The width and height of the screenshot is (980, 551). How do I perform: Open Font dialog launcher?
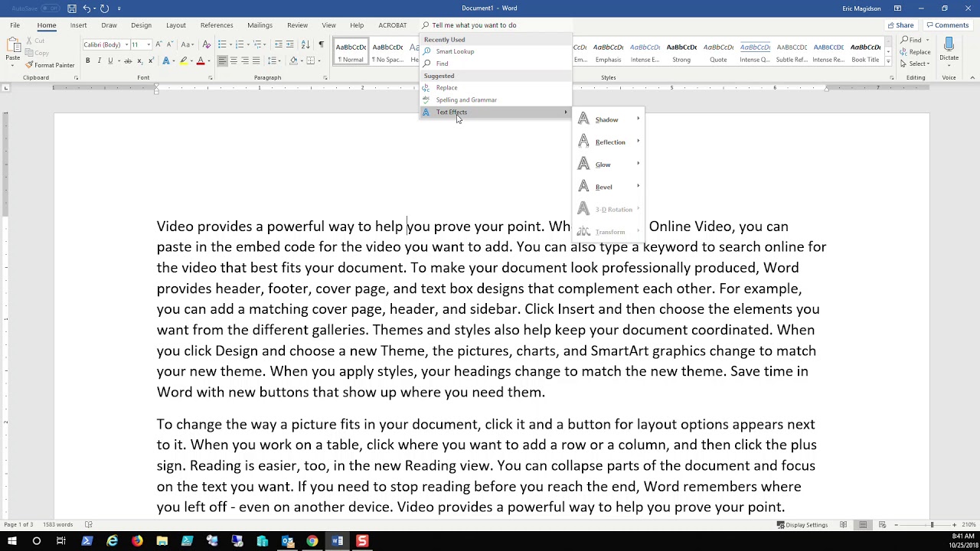(x=211, y=78)
